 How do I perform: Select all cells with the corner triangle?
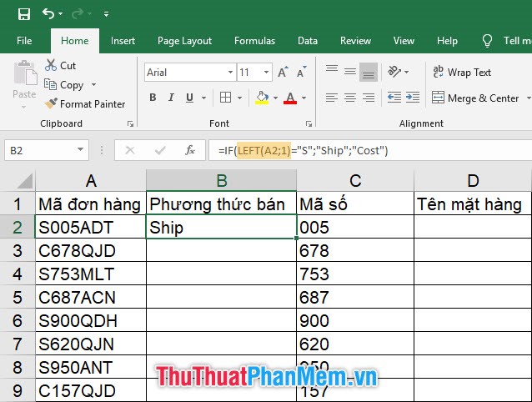pyautogui.click(x=25, y=180)
